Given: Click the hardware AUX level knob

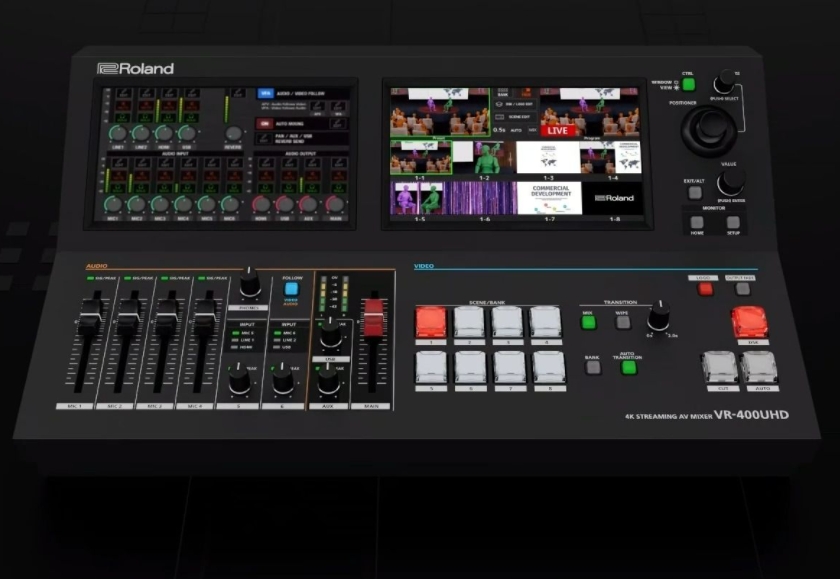Looking at the screenshot, I should pyautogui.click(x=328, y=380).
